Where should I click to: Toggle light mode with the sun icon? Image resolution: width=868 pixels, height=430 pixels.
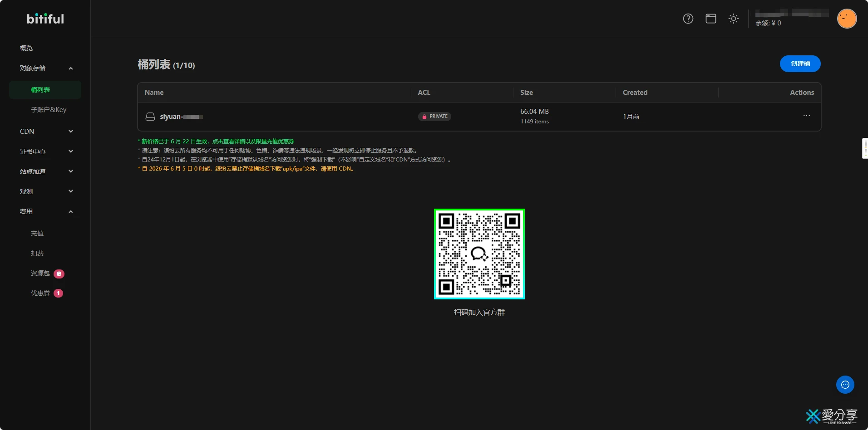coord(734,19)
